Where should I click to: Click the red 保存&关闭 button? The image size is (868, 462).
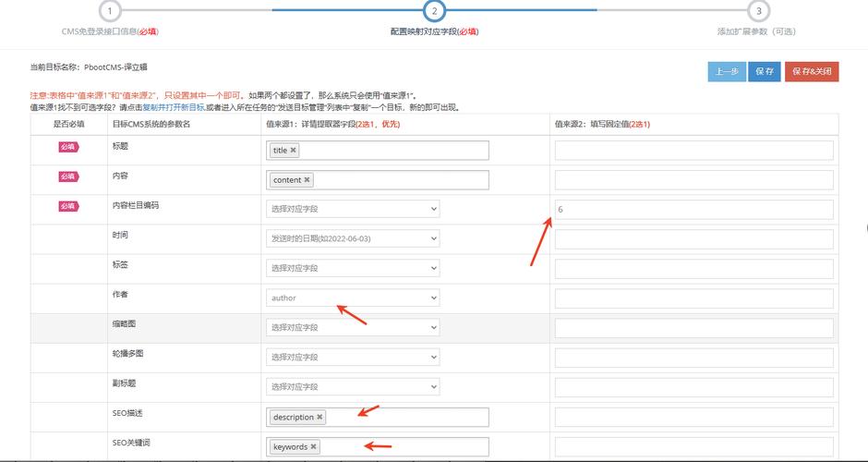(812, 71)
